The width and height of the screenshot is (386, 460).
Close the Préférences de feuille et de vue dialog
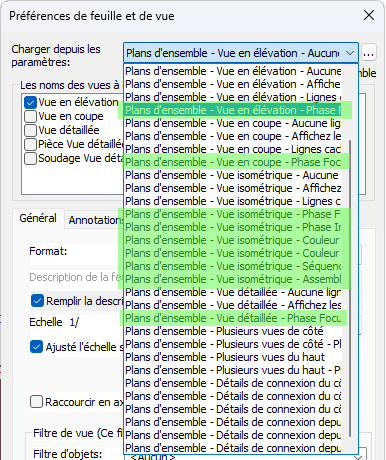click(369, 15)
